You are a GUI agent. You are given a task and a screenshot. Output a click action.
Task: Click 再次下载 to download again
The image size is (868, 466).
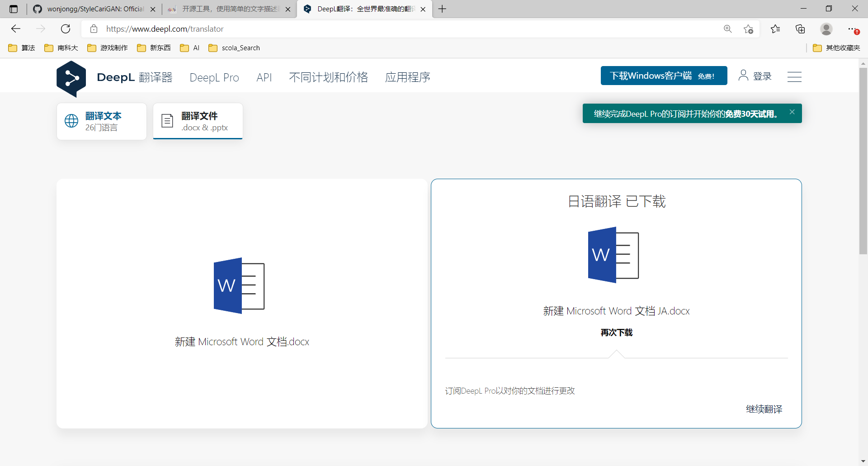click(617, 333)
